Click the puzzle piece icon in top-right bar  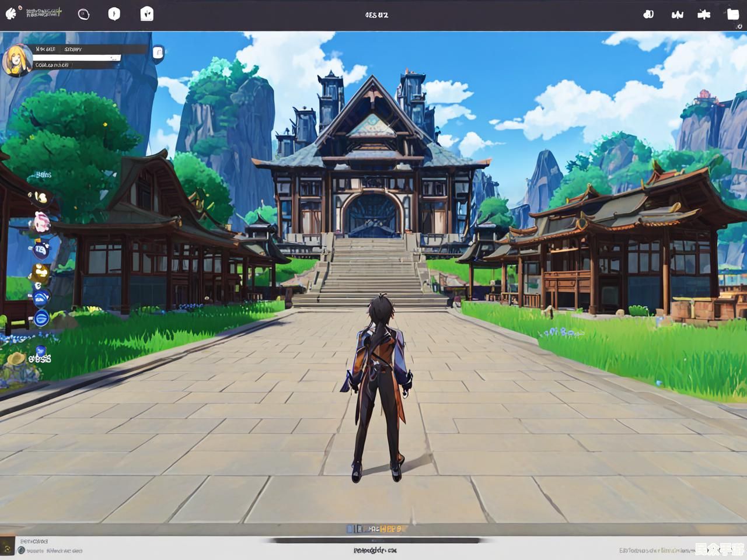704,15
